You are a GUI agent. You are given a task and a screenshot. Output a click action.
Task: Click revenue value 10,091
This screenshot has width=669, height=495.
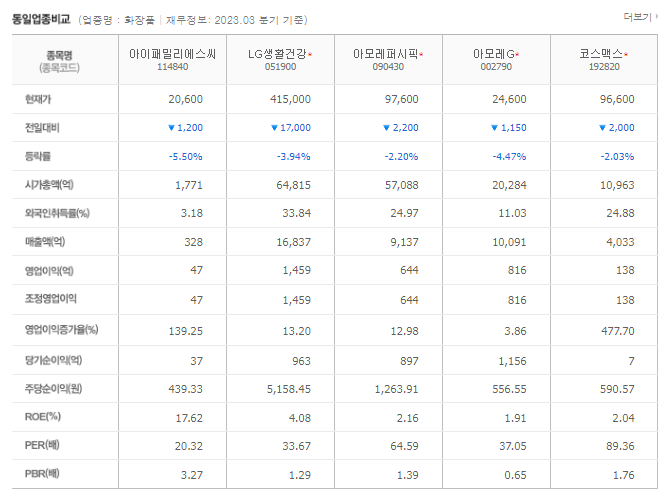(509, 242)
